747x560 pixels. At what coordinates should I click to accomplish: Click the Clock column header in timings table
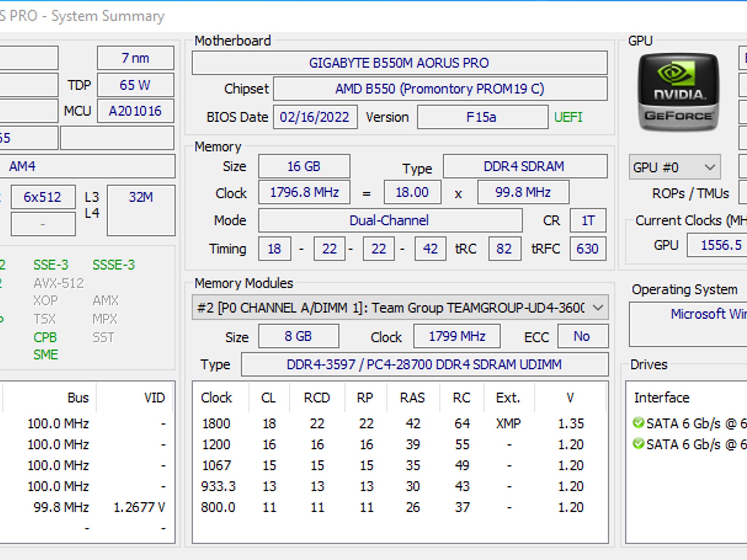pos(216,397)
